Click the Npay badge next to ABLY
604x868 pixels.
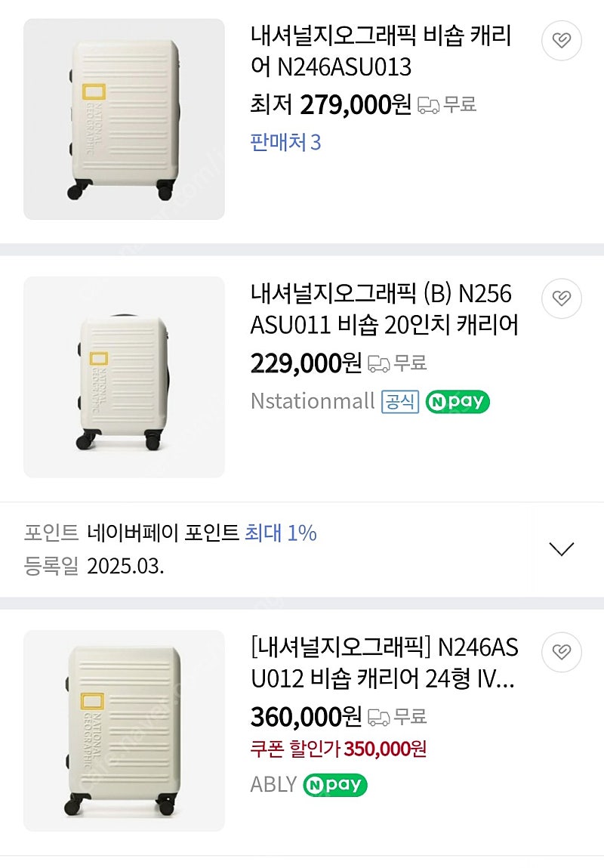334,785
